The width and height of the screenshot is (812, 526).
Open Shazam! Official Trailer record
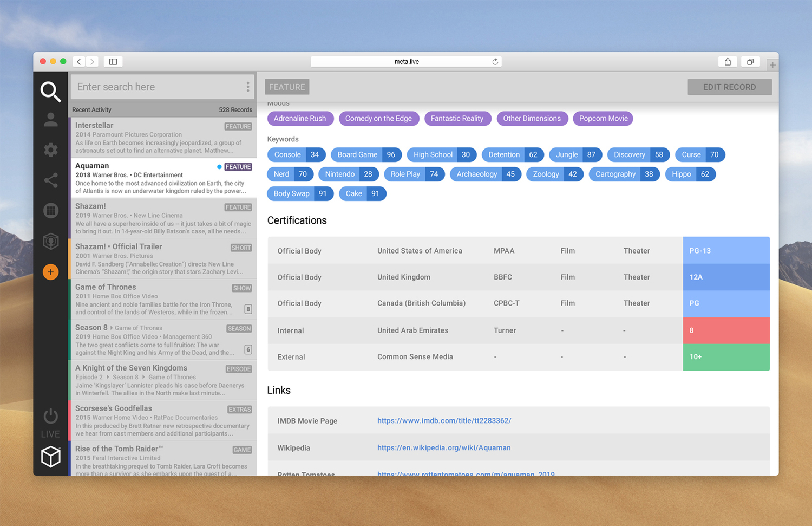[163, 259]
